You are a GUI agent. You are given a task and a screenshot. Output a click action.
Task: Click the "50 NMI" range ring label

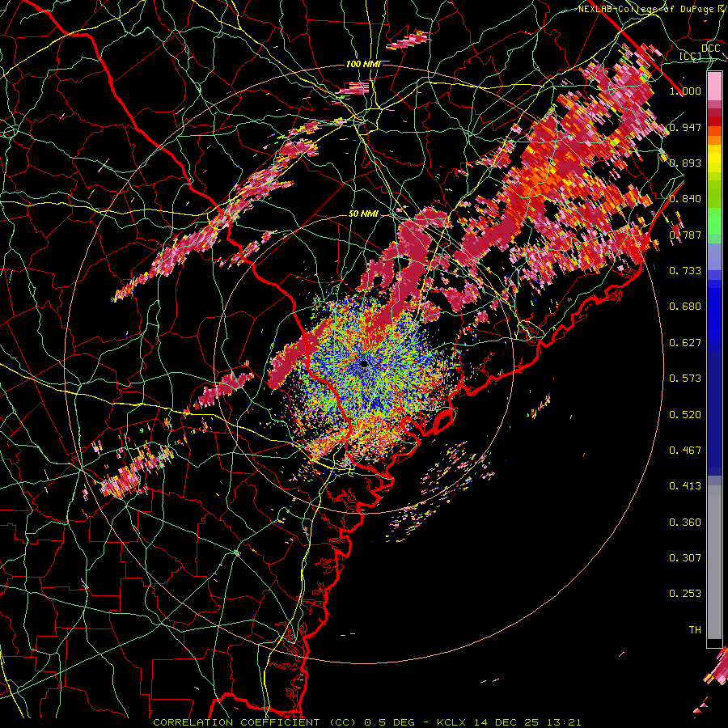(363, 214)
